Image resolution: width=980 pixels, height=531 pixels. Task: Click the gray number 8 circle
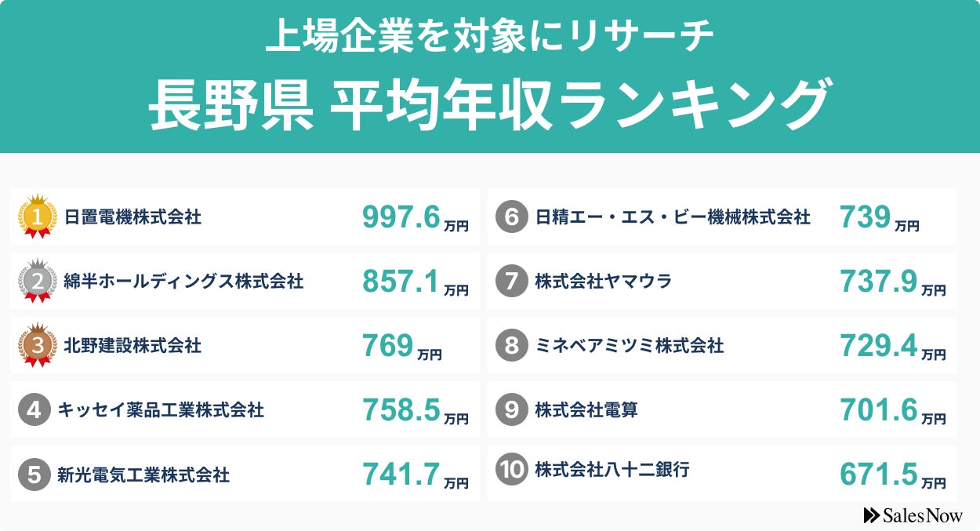(x=511, y=345)
